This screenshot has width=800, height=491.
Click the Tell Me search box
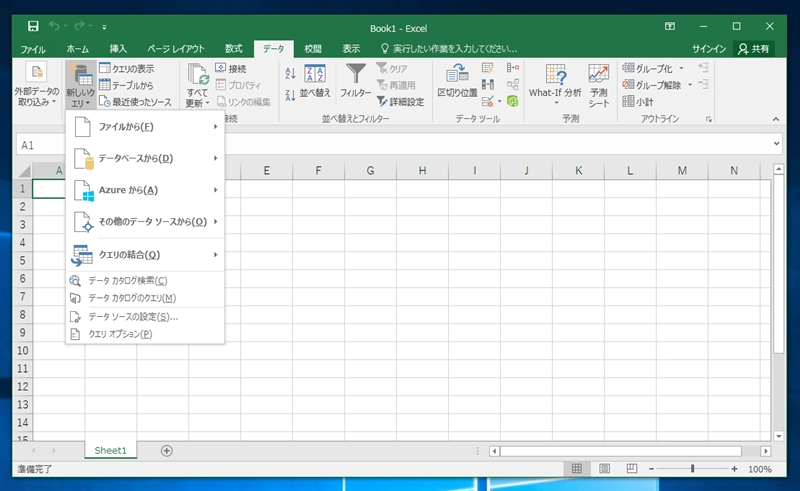(449, 49)
